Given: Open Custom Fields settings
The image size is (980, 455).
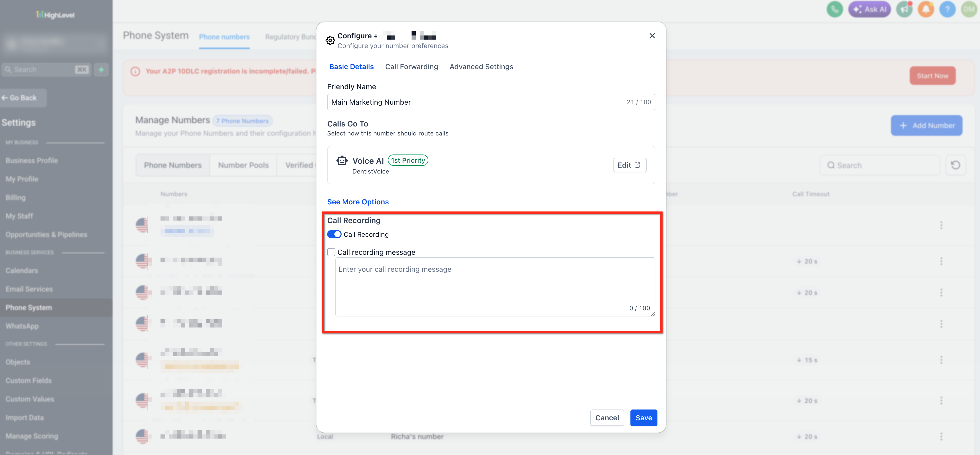Looking at the screenshot, I should pos(29,380).
